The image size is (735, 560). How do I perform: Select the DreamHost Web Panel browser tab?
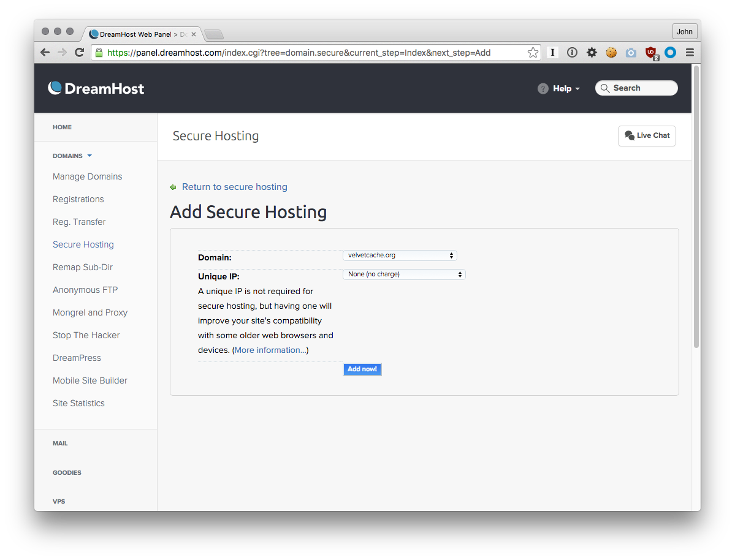coord(142,34)
